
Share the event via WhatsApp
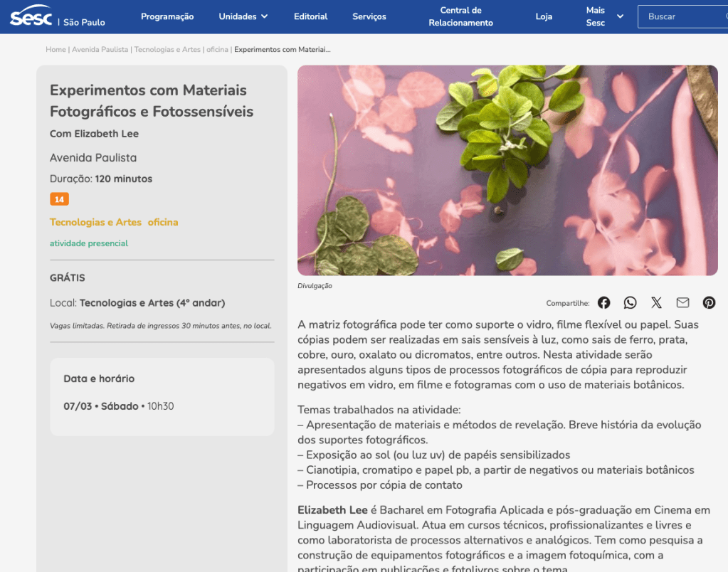point(630,302)
